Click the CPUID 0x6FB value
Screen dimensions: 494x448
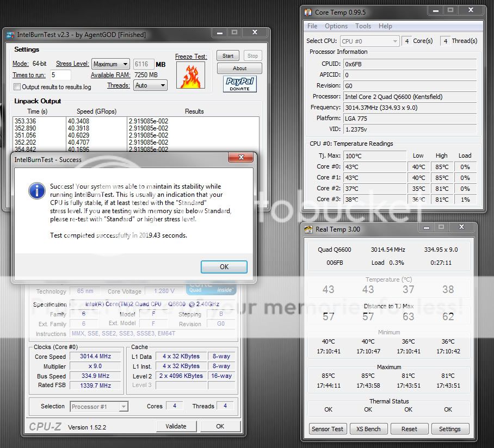pyautogui.click(x=410, y=64)
